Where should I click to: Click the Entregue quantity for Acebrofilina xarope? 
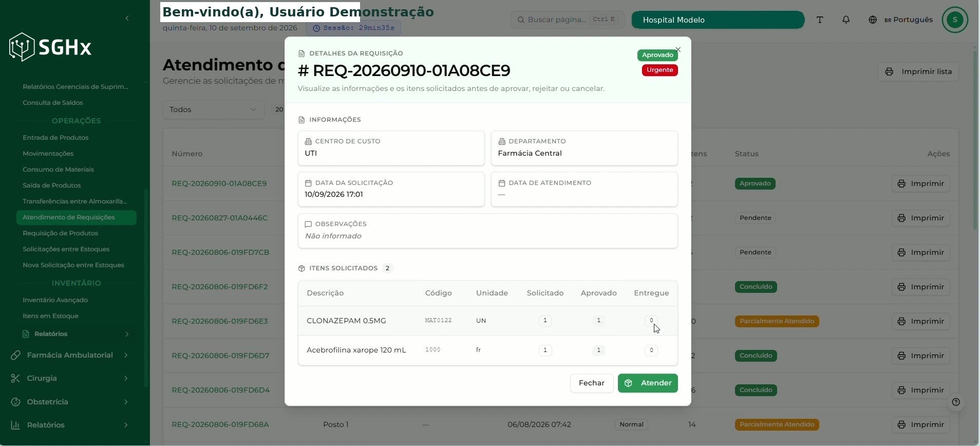tap(651, 350)
